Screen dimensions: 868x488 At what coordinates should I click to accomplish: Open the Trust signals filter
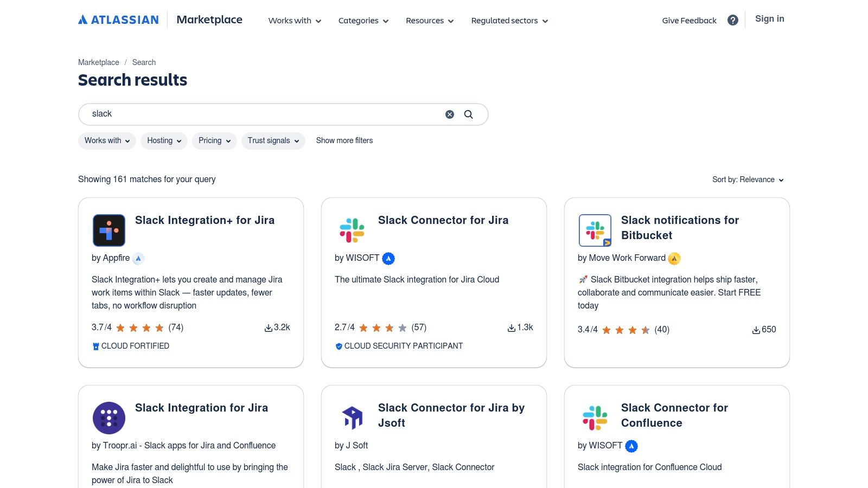(x=273, y=141)
